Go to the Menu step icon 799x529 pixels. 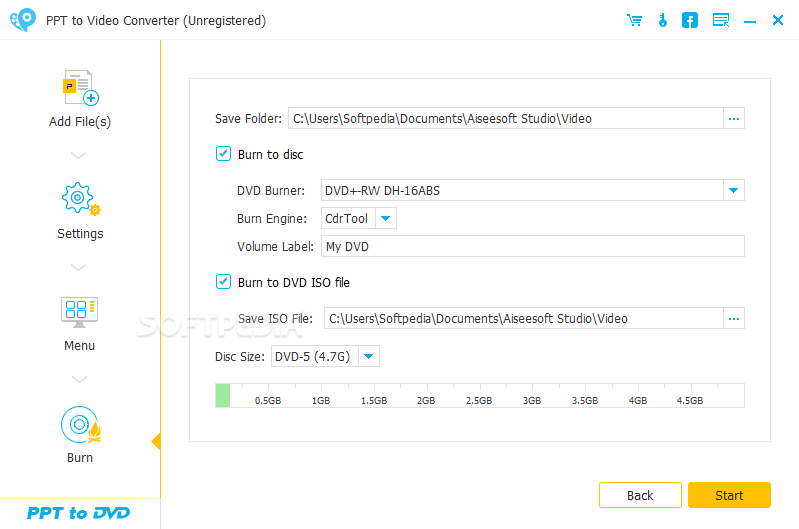click(79, 312)
